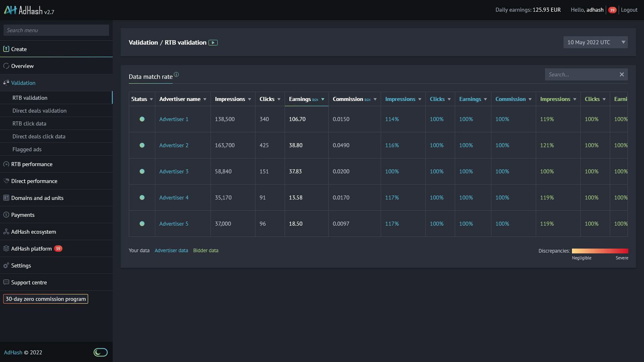Select the Create icon in the sidebar
644x362 pixels.
(6, 49)
